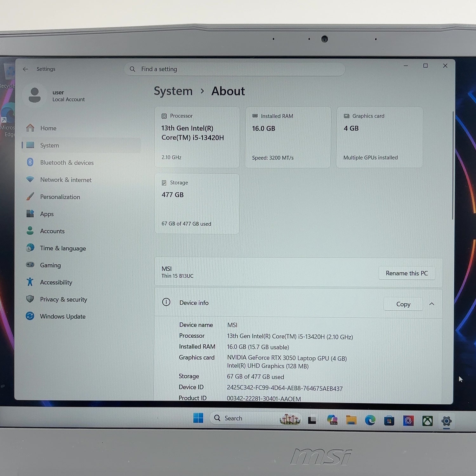Collapse the Device info section
The image size is (476, 476).
432,304
